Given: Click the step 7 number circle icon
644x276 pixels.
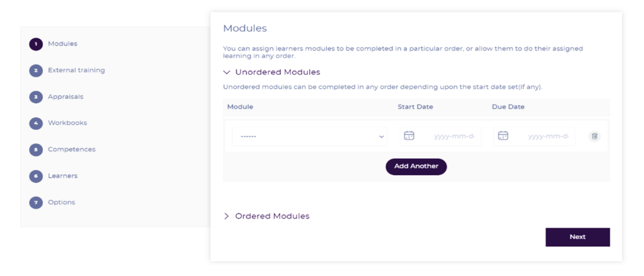Looking at the screenshot, I should tap(36, 203).
